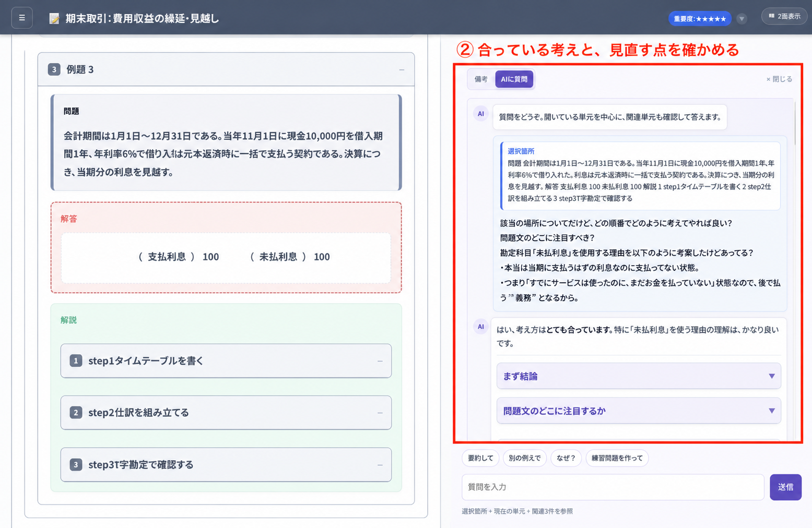Viewport: 812px width, 528px height.
Task: Click the notepad icon beside the title
Action: (x=54, y=19)
